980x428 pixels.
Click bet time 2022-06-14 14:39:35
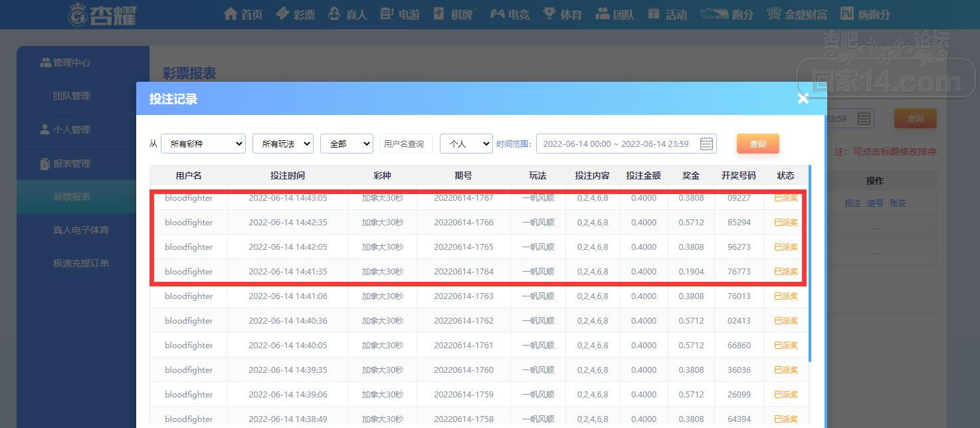pos(288,370)
